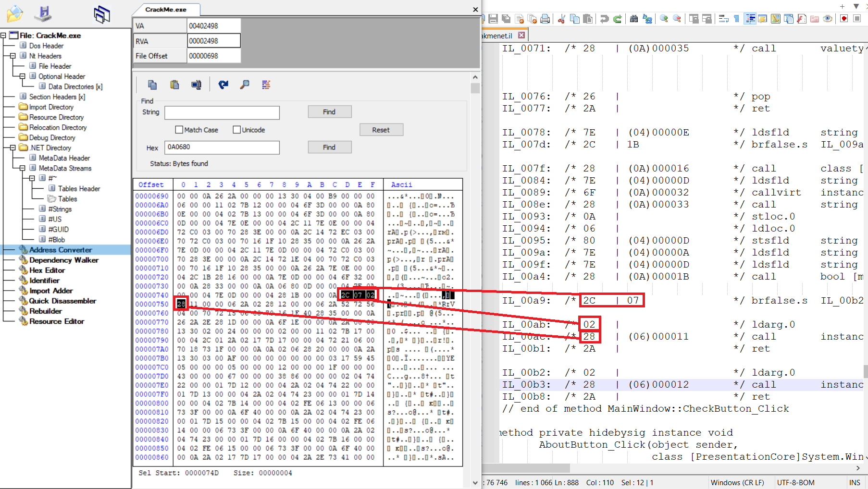
Task: Click the Copy icon in hex editor toolbar
Action: click(152, 85)
